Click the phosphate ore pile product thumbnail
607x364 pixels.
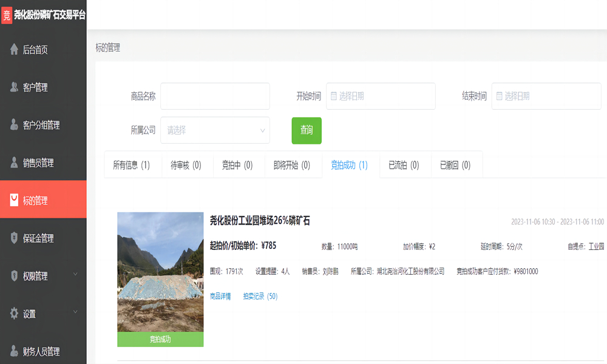coord(160,272)
